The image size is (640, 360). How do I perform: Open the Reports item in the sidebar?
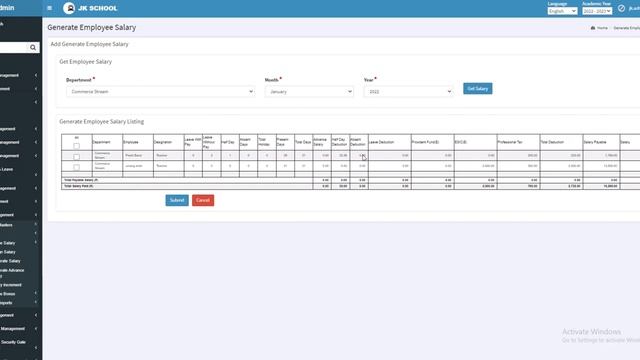pos(6,303)
